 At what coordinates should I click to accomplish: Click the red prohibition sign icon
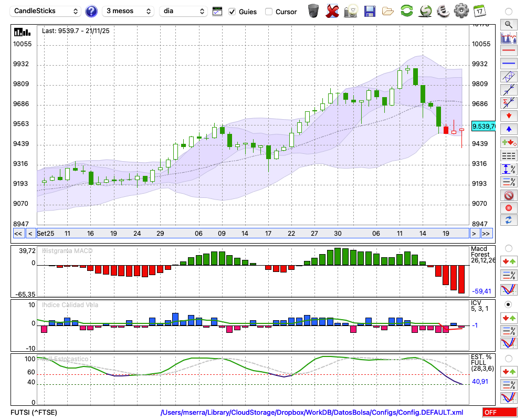509,195
